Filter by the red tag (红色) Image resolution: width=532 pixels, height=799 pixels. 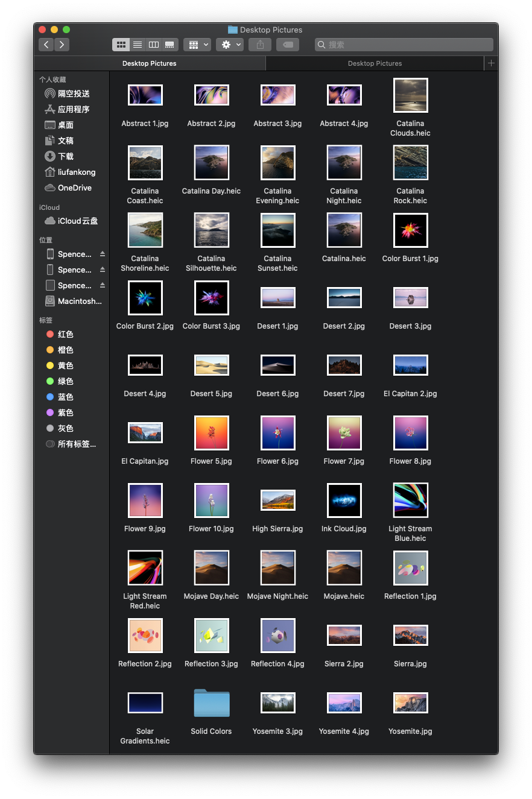coord(65,334)
